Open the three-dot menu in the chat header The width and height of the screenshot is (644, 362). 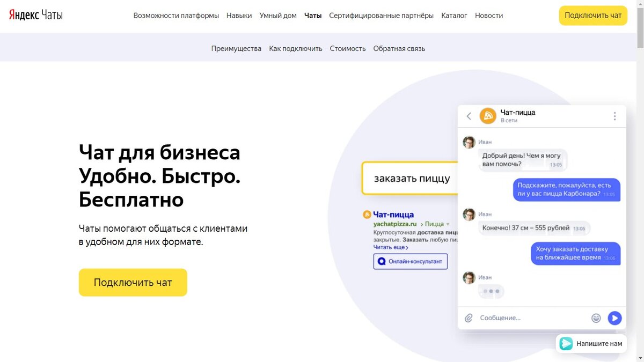coord(614,115)
